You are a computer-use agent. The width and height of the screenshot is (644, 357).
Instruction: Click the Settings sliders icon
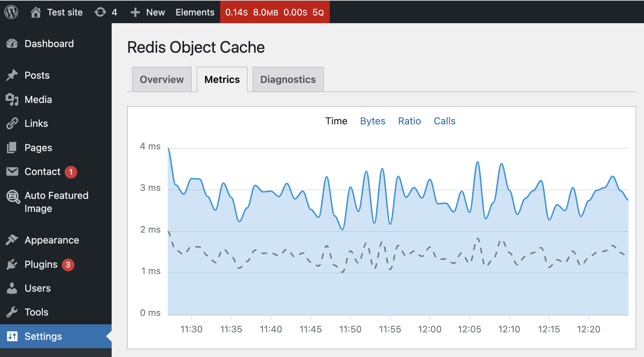click(12, 336)
